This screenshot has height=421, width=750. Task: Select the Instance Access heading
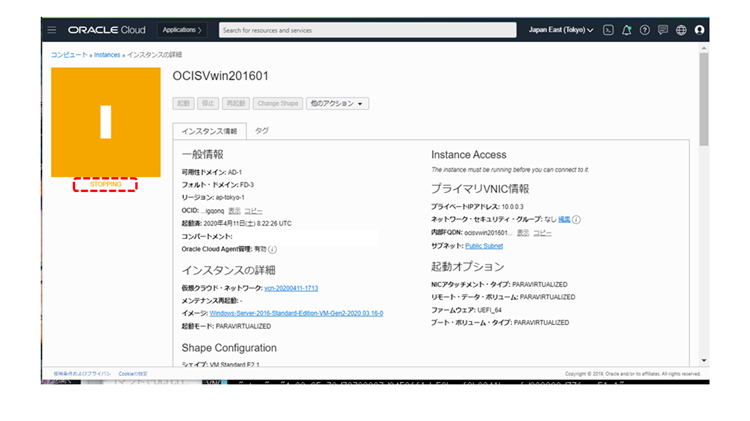point(469,155)
